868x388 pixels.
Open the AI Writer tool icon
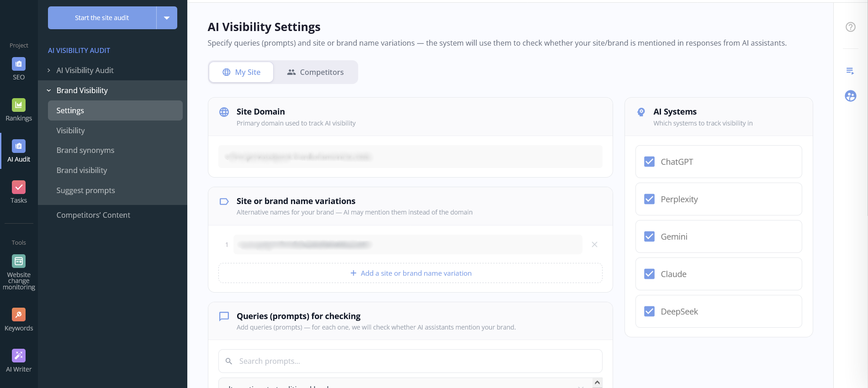coord(19,356)
